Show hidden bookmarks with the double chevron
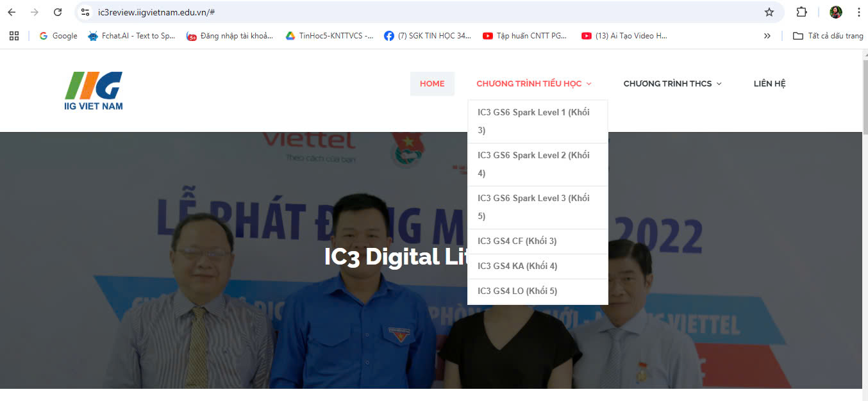Screen dimensions: 868x401 click(767, 36)
